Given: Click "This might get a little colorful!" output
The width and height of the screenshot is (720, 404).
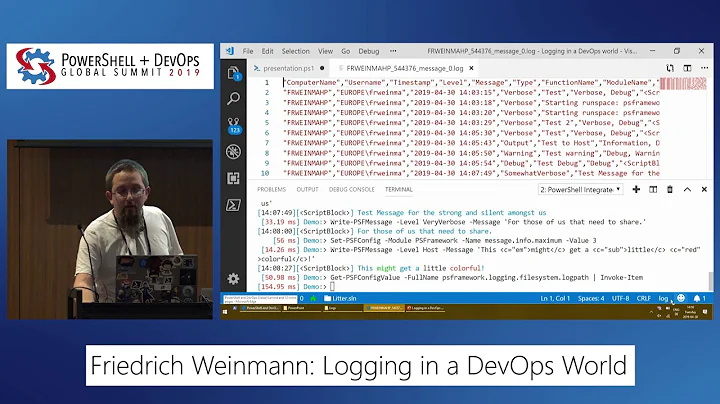Looking at the screenshot, I should 421,268.
